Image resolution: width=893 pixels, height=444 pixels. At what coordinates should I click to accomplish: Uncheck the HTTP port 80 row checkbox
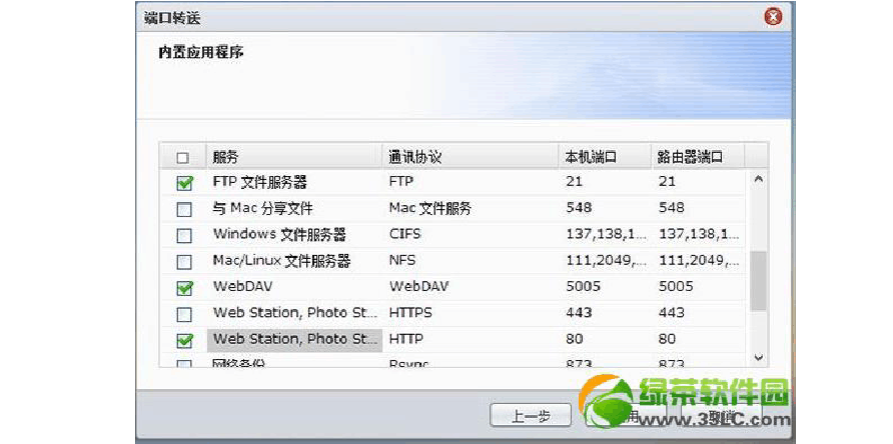[x=184, y=340]
